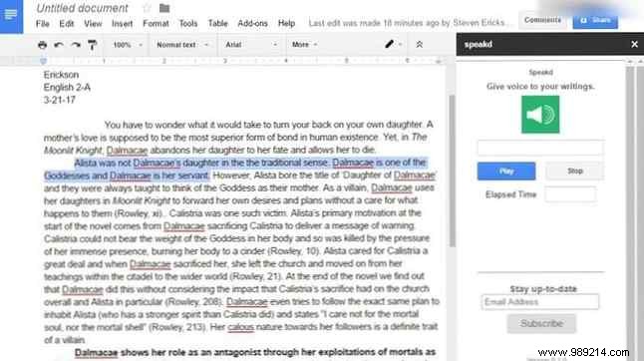The width and height of the screenshot is (644, 361).
Task: Expand the More toolbar options
Action: coord(304,44)
